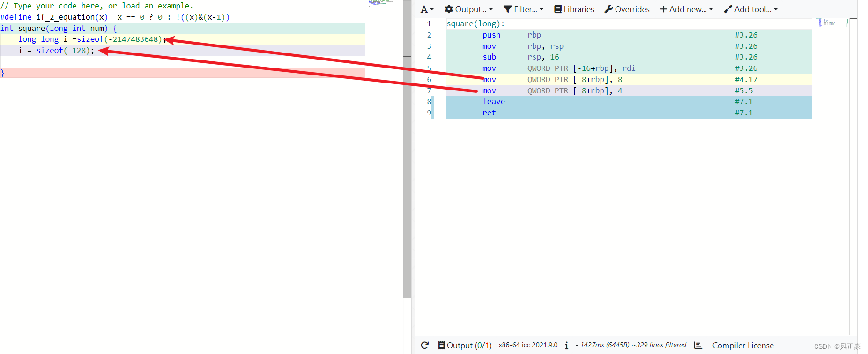Click the ret assembly instruction line
This screenshot has width=868, height=354.
coord(629,113)
